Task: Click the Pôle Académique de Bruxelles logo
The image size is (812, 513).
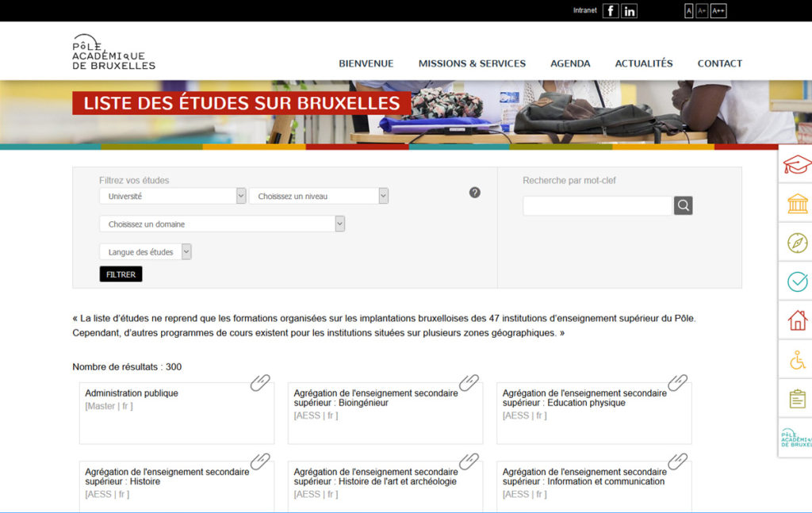Action: click(113, 52)
